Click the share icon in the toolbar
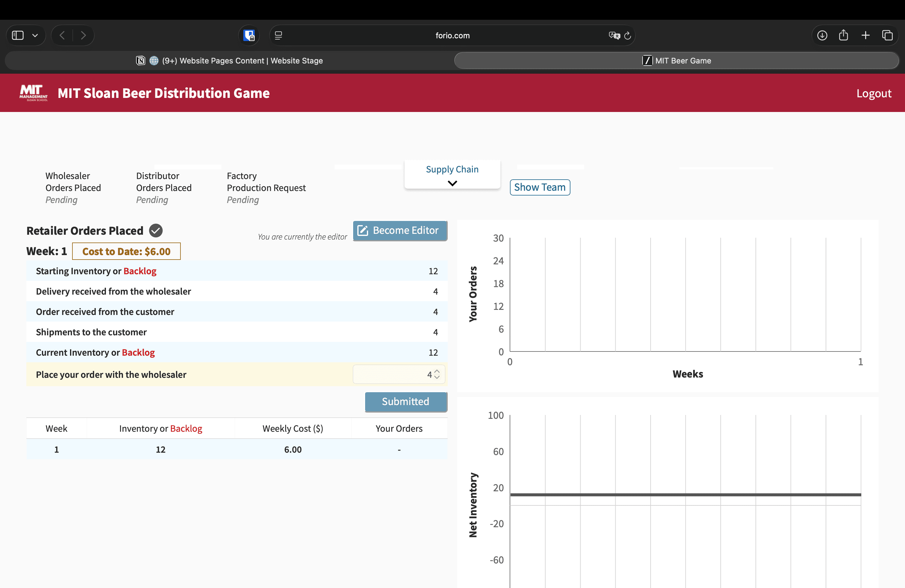905x588 pixels. (x=843, y=35)
